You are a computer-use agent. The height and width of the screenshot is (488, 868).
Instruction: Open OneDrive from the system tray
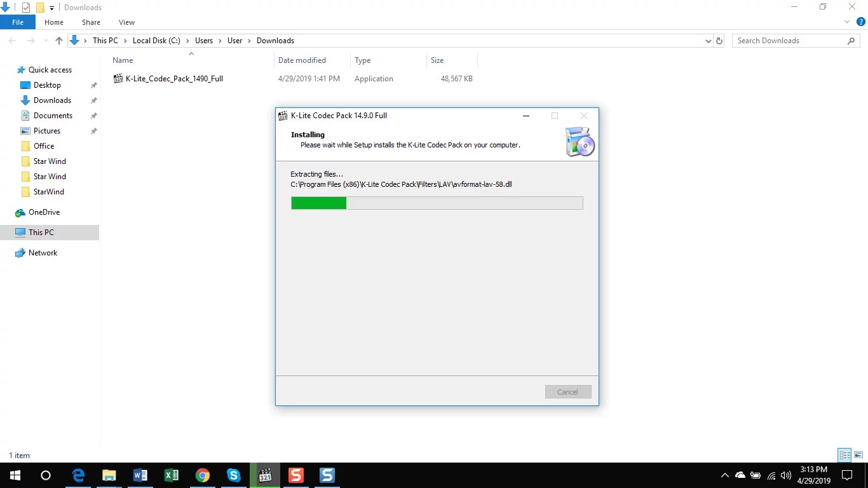pos(740,475)
